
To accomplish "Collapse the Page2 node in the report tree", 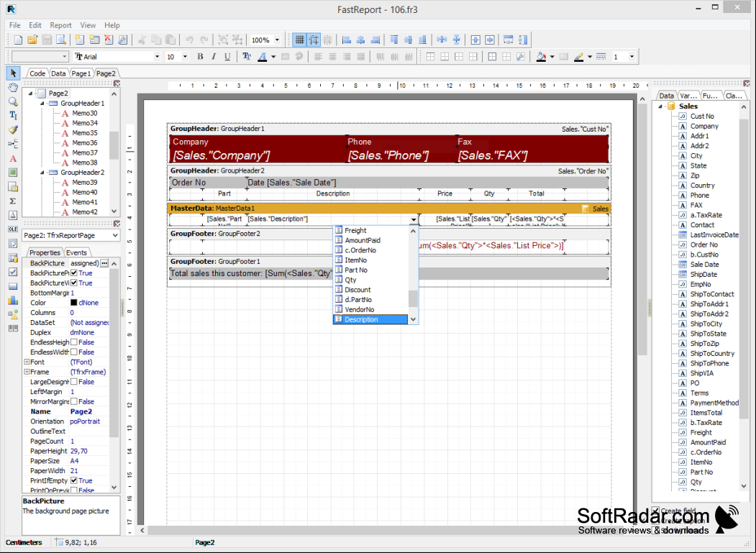I will click(x=30, y=93).
